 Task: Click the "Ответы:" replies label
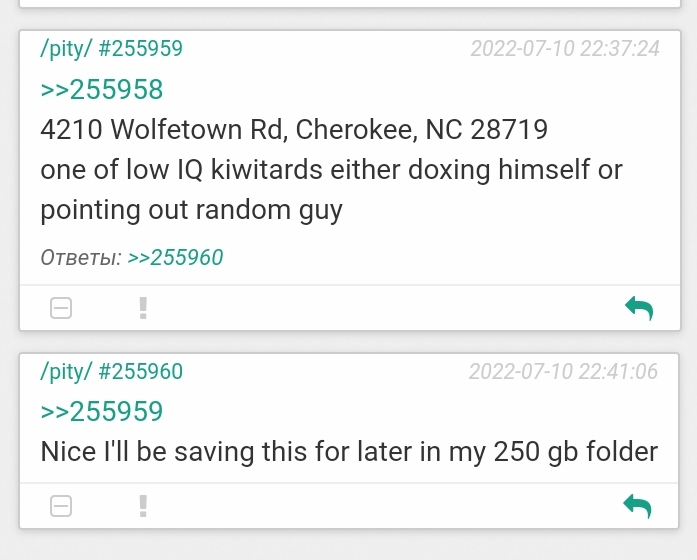pyautogui.click(x=81, y=258)
